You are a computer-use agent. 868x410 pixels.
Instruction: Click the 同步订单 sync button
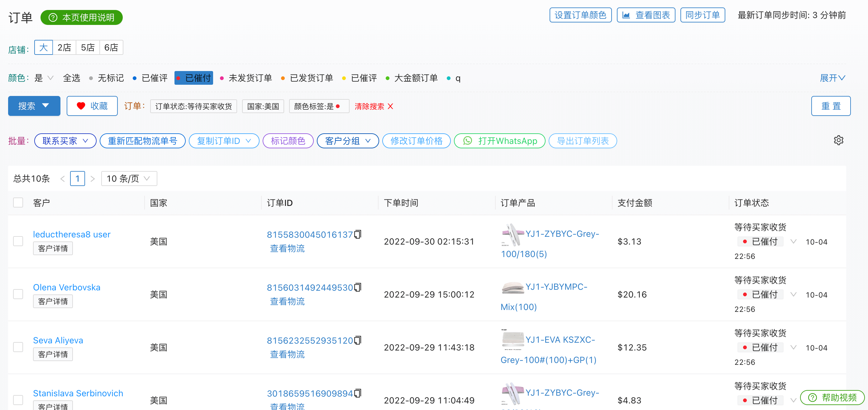(702, 15)
